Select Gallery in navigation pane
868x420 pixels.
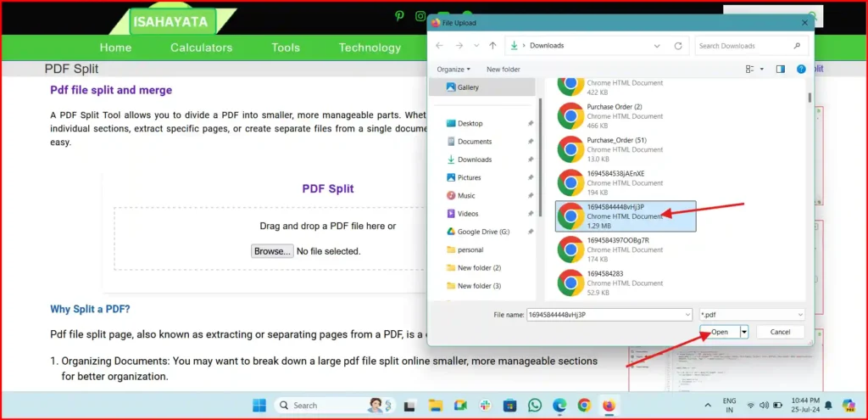(482, 87)
